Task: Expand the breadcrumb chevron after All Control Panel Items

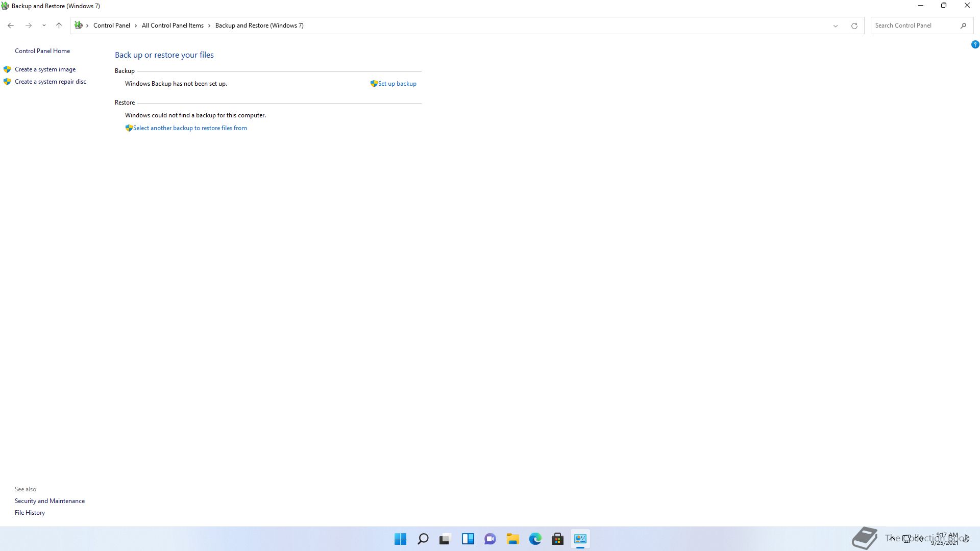Action: pos(209,26)
